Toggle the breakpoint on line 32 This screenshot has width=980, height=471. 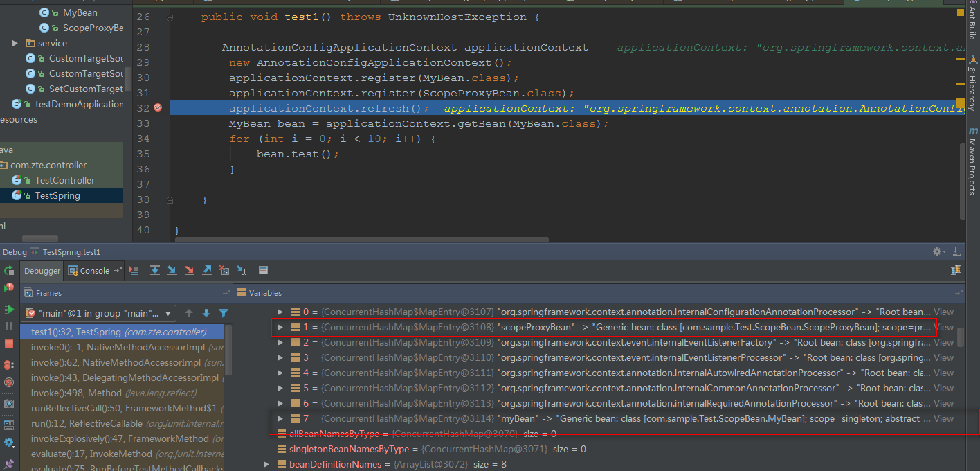pyautogui.click(x=158, y=107)
